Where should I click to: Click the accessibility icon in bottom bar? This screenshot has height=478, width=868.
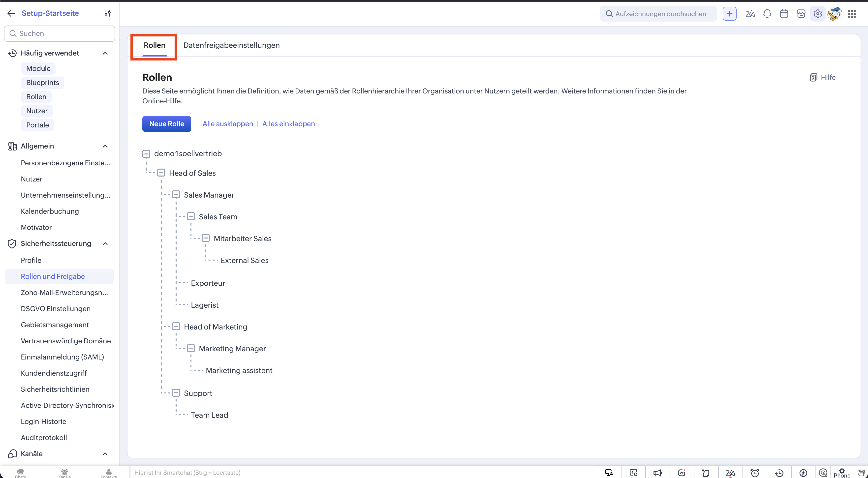[x=803, y=473]
